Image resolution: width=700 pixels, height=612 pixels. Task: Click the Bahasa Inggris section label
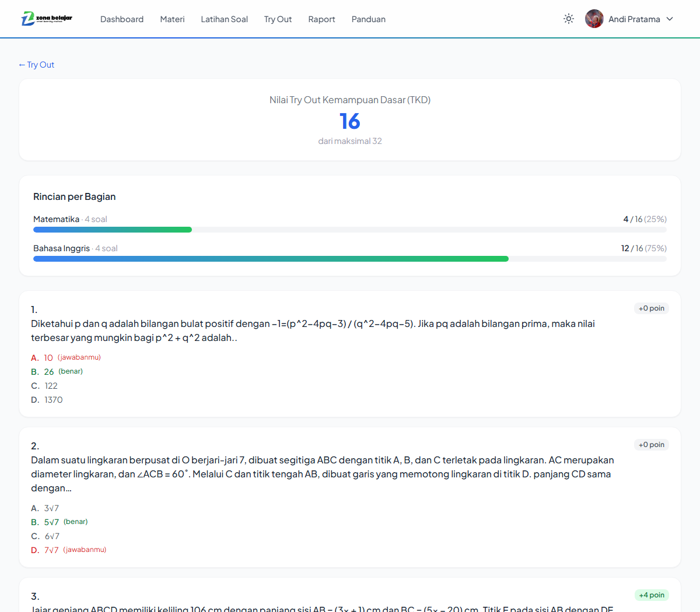point(61,248)
